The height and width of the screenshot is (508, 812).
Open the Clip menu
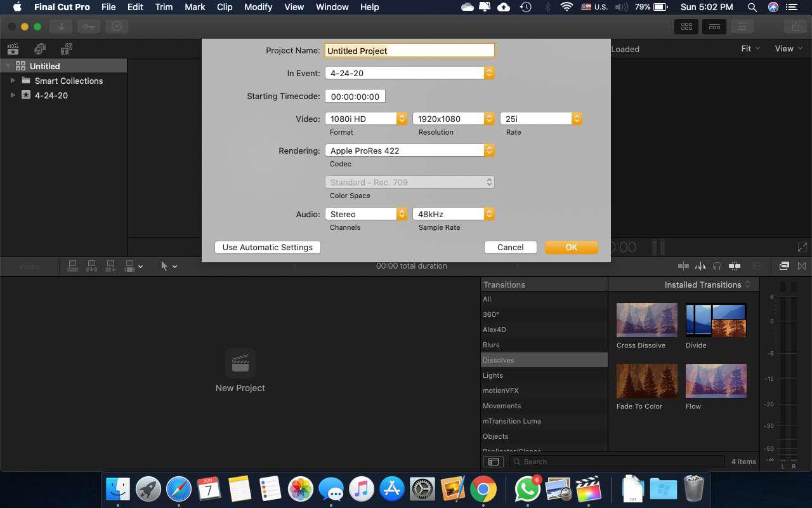click(225, 7)
